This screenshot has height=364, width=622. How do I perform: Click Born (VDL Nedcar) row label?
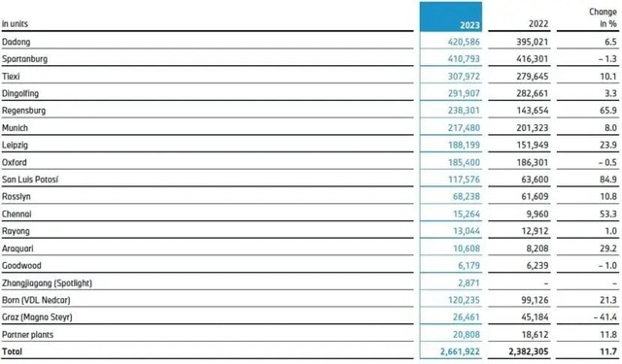coord(36,300)
